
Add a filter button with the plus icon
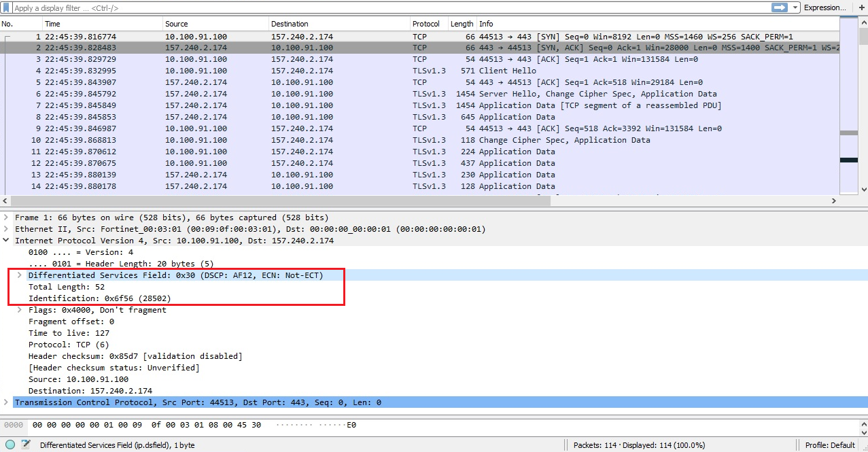862,8
